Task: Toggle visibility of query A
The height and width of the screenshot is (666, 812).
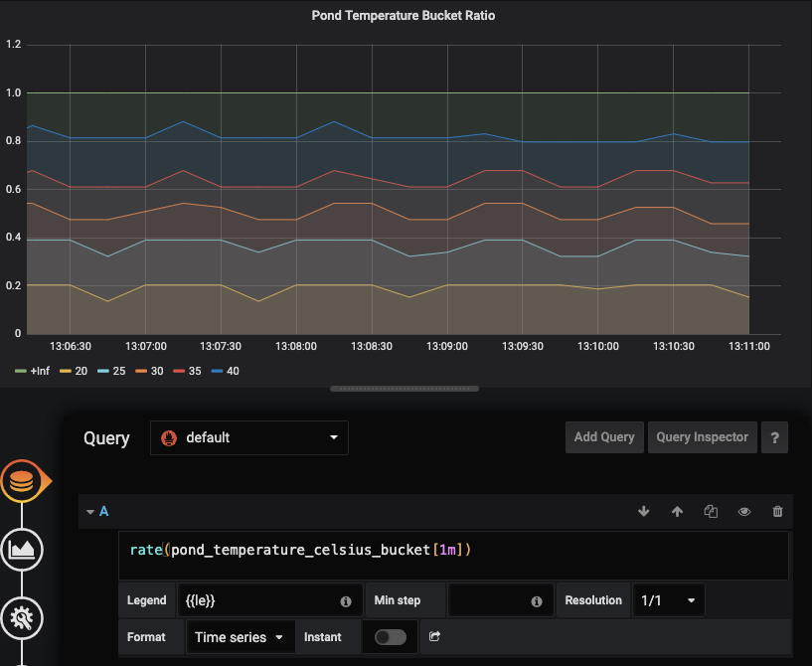Action: (744, 512)
